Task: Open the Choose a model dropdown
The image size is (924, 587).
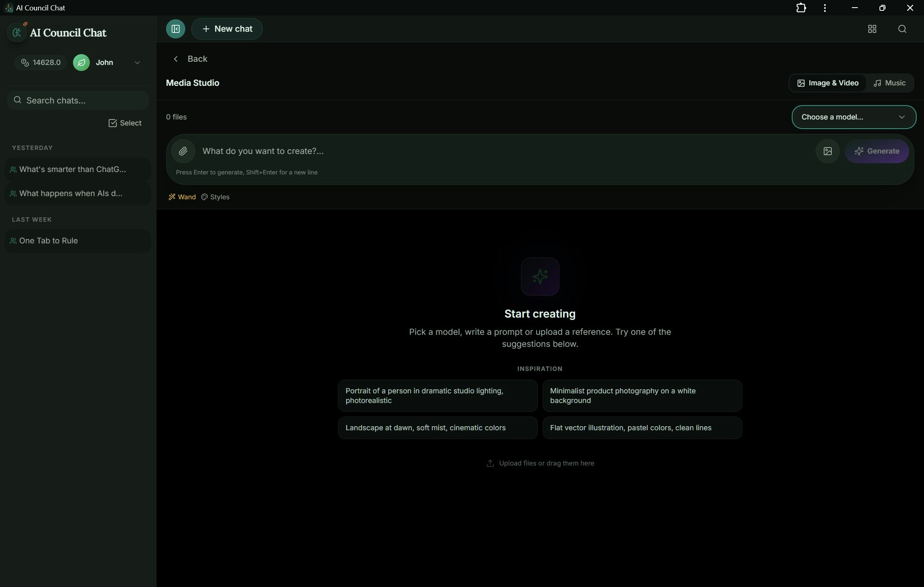Action: tap(854, 117)
